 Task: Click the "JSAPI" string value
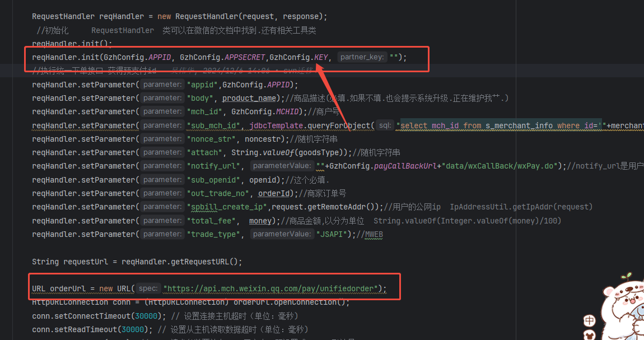click(332, 235)
